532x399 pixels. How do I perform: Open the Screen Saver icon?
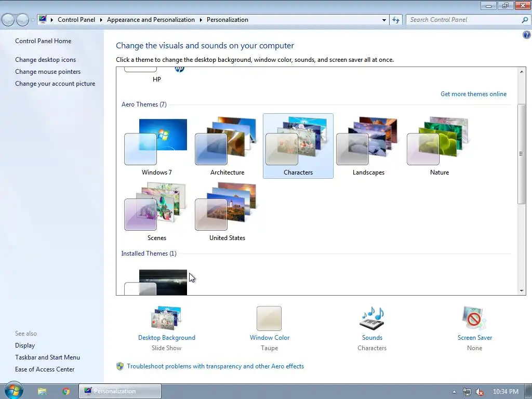coord(474,318)
